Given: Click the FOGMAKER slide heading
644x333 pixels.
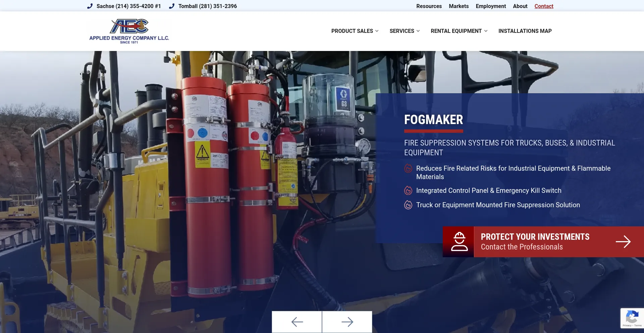Looking at the screenshot, I should pyautogui.click(x=433, y=120).
